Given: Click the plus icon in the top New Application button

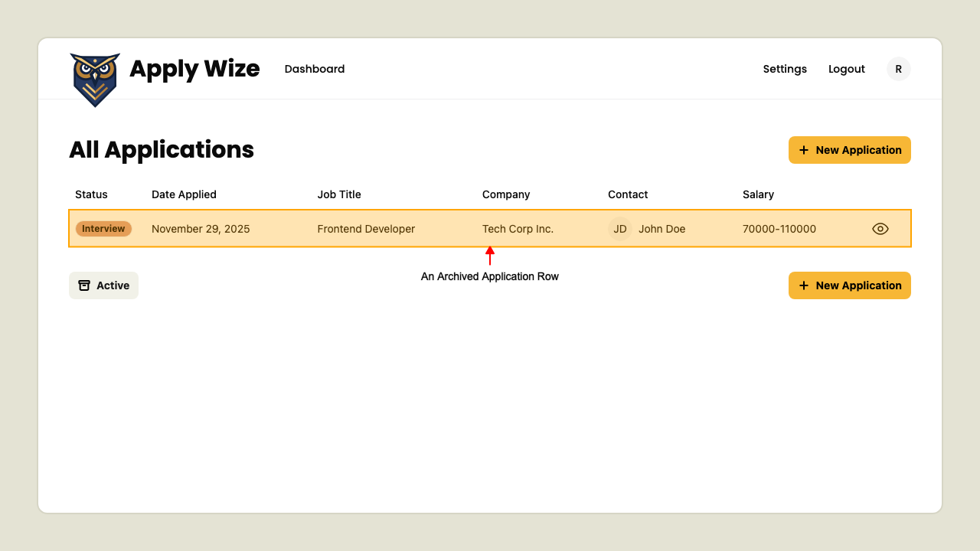Looking at the screenshot, I should point(804,150).
